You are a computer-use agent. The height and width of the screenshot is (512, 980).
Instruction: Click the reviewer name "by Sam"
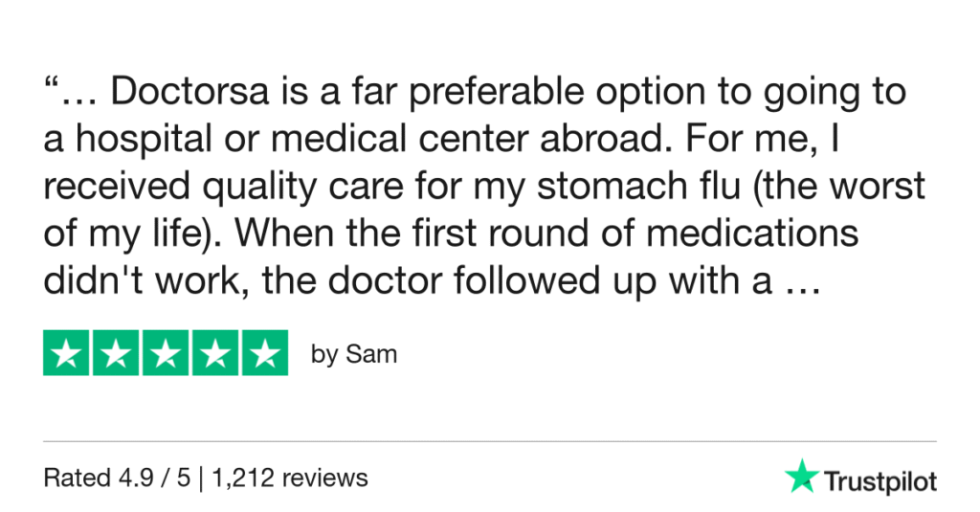[x=353, y=354]
